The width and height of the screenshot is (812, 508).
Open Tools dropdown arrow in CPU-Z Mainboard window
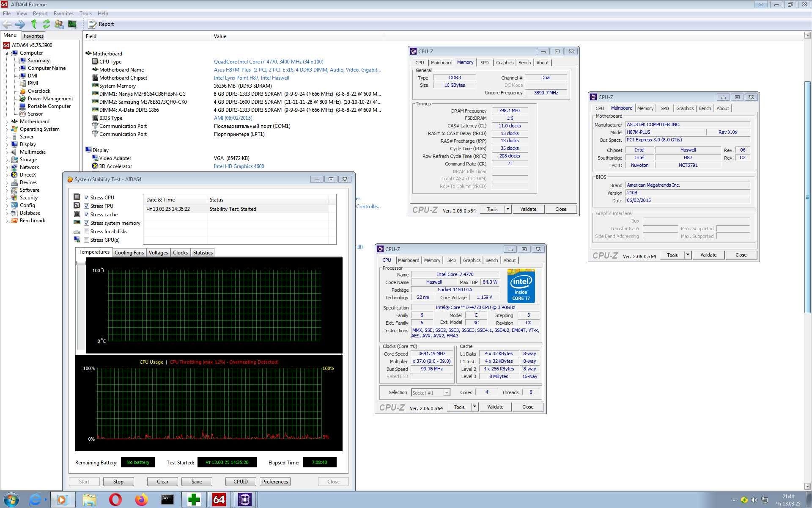688,255
